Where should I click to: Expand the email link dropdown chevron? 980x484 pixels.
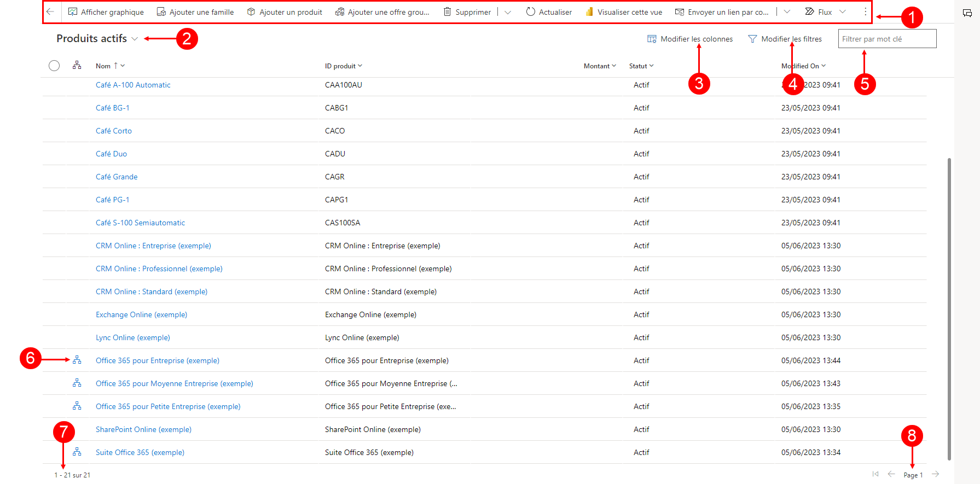(x=787, y=12)
